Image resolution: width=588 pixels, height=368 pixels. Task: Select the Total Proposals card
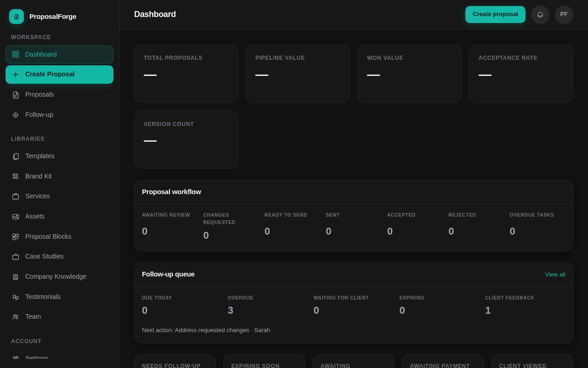[186, 74]
